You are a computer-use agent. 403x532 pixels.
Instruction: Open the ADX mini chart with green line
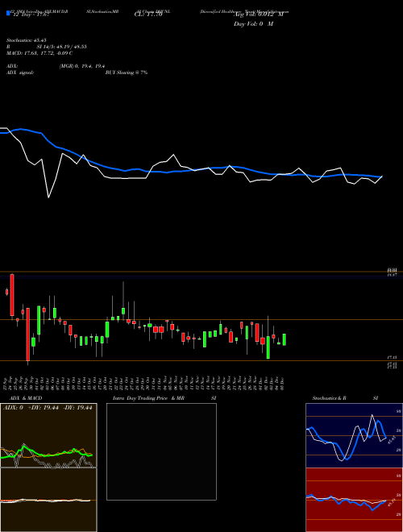pos(48,435)
